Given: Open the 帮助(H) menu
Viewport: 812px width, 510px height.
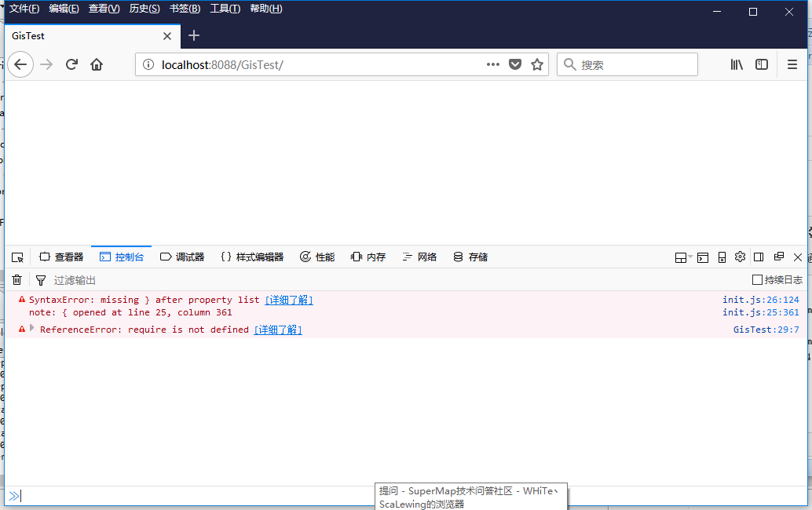Looking at the screenshot, I should pos(266,9).
